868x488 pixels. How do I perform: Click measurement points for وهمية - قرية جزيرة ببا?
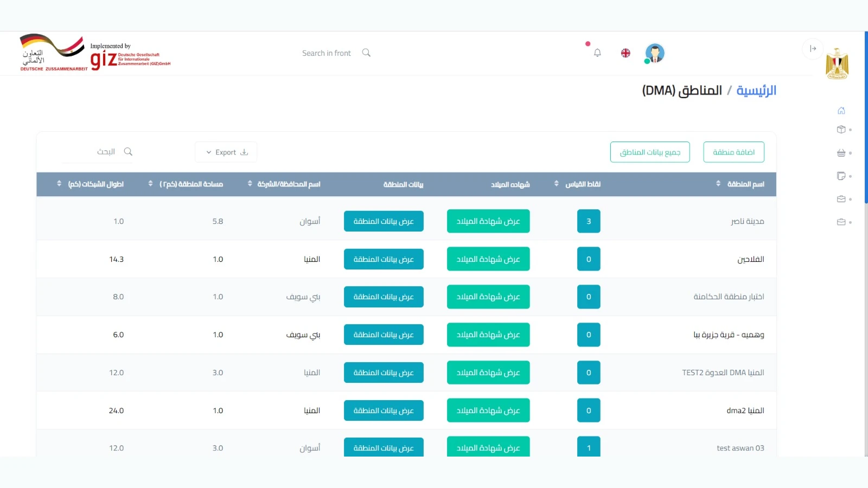(589, 335)
